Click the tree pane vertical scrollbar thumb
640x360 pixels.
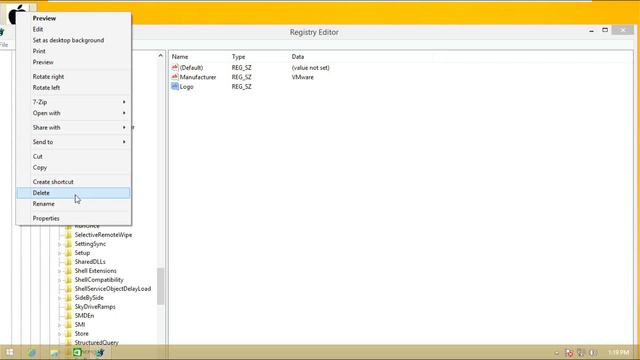(x=160, y=286)
